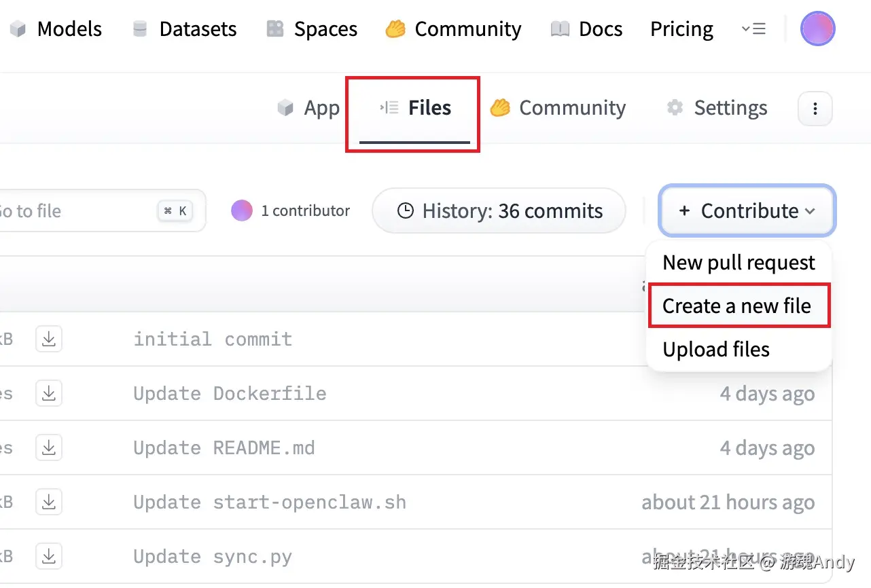
Task: Download the Dockerfile via its download icon
Action: click(49, 393)
